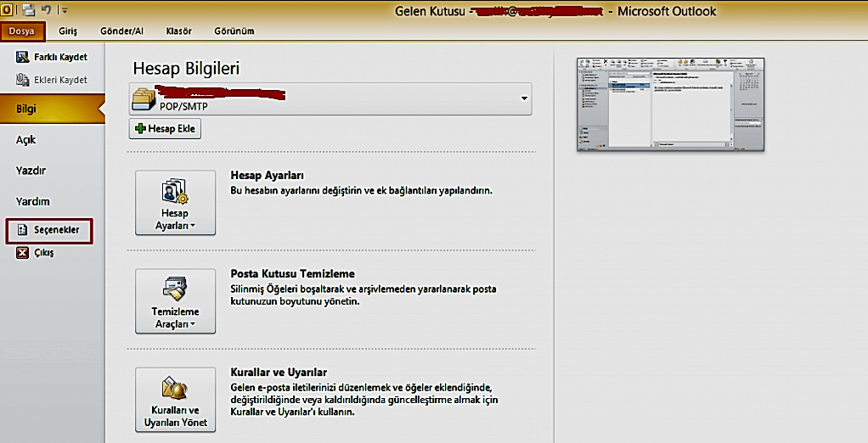Open the Gönder/Al ribbon tab

121,31
